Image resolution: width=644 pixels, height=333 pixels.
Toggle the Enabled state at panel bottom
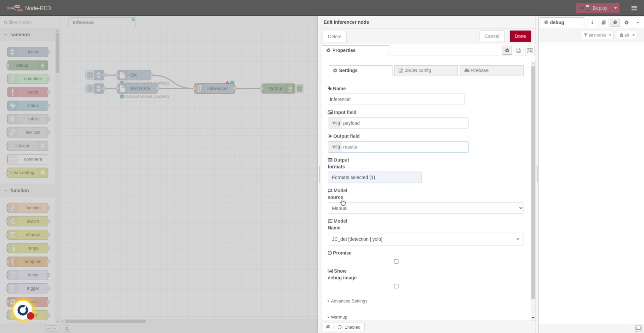point(350,327)
